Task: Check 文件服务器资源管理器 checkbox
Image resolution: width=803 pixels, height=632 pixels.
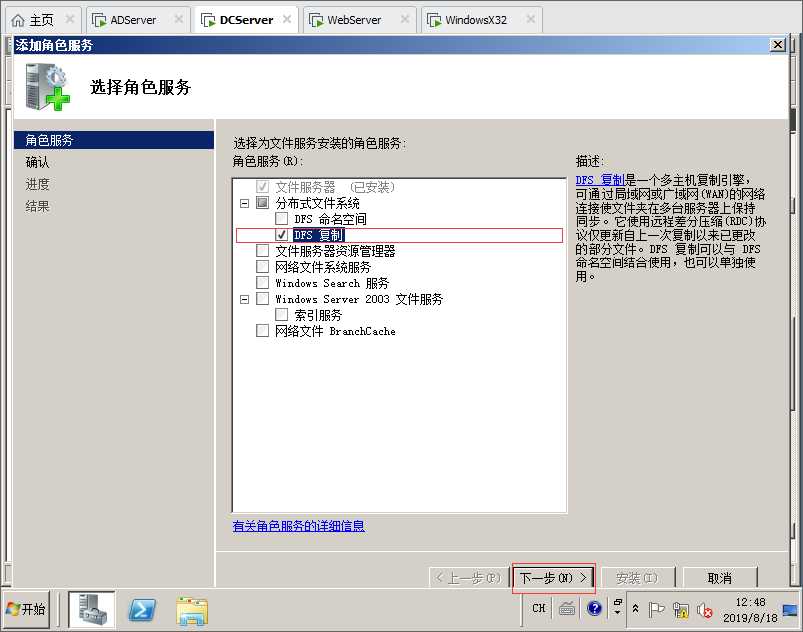Action: click(262, 251)
